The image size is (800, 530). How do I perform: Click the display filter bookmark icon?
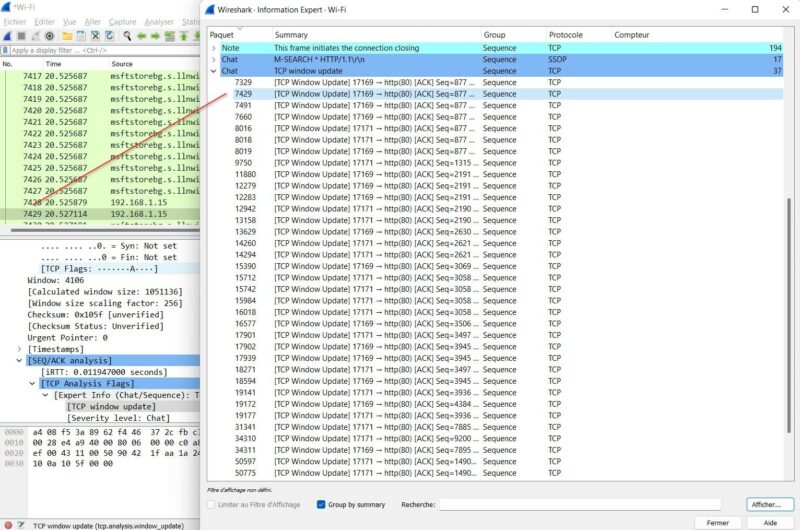point(5,50)
